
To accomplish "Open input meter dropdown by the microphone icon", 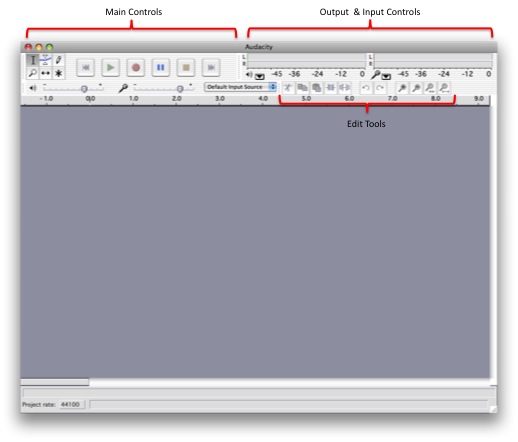I will point(386,77).
